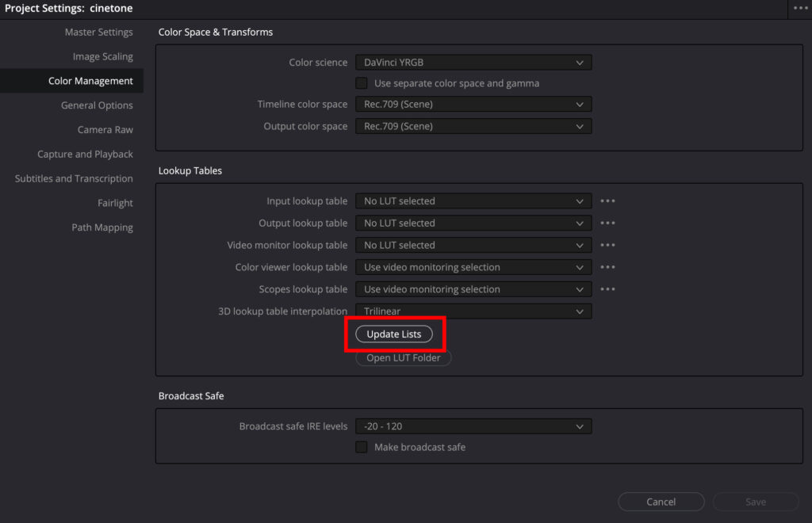Enable Use separate color space and gamma
The height and width of the screenshot is (523, 812).
click(362, 83)
